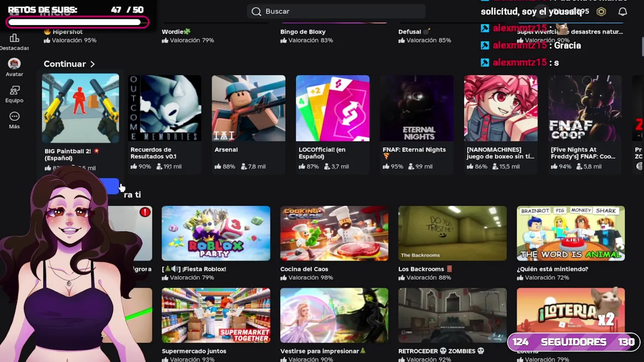Viewport: 644px width, 362px height.
Task: Open the Destacadas sidebar icon
Action: 14,38
